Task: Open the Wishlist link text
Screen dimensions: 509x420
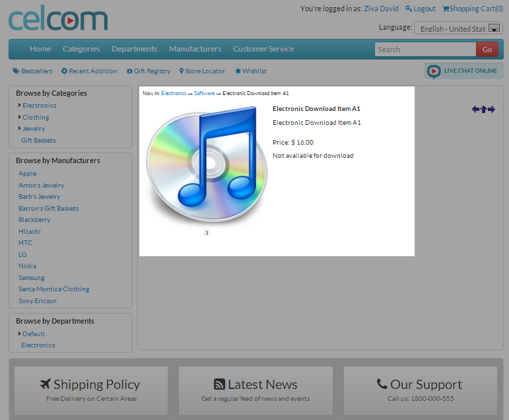Action: [255, 71]
